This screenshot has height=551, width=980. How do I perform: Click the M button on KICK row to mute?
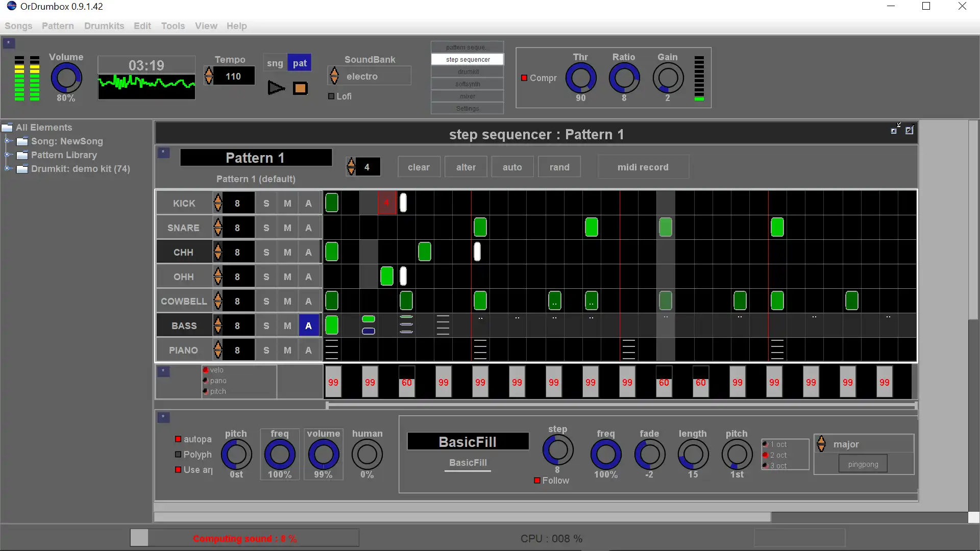coord(287,203)
